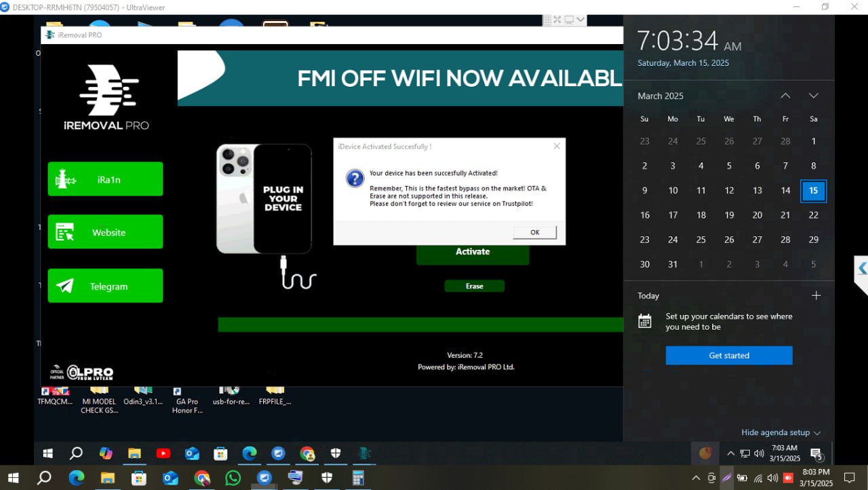The height and width of the screenshot is (490, 868).
Task: Go to the next month in calendar
Action: tap(814, 96)
